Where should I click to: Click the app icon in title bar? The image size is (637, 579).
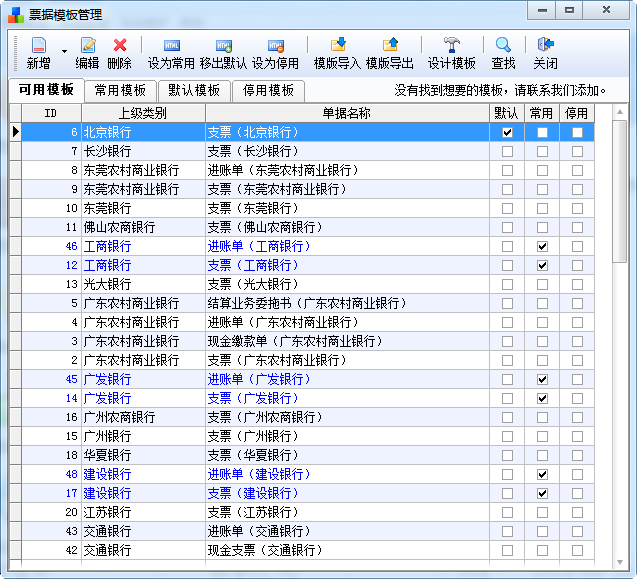[x=16, y=15]
